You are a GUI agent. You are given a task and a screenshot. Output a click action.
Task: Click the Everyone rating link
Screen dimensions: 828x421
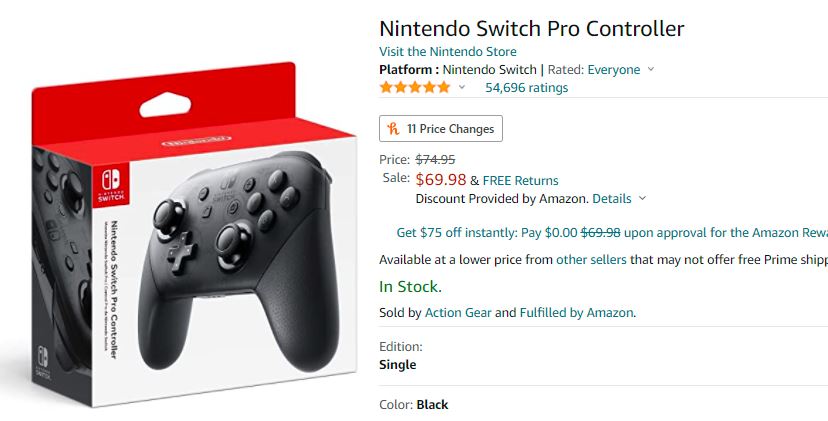614,70
